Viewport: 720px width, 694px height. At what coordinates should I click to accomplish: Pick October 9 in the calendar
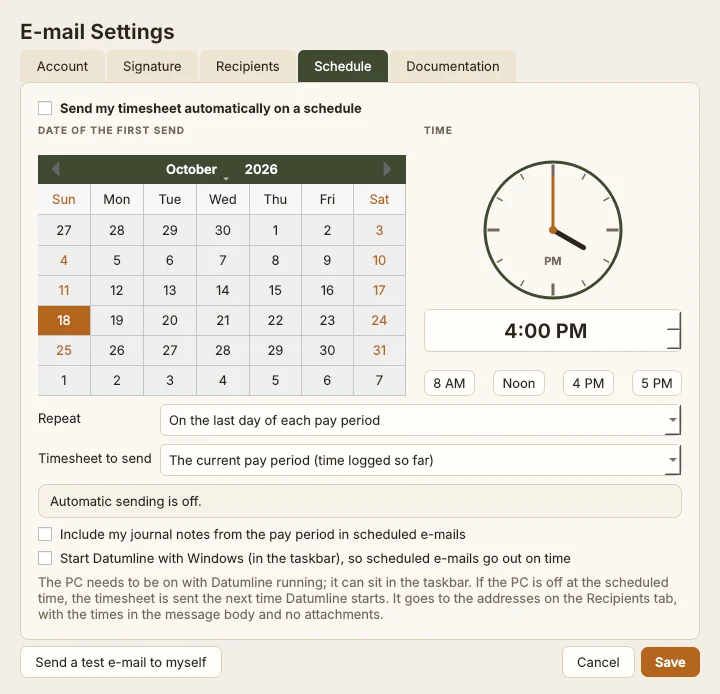click(x=327, y=260)
